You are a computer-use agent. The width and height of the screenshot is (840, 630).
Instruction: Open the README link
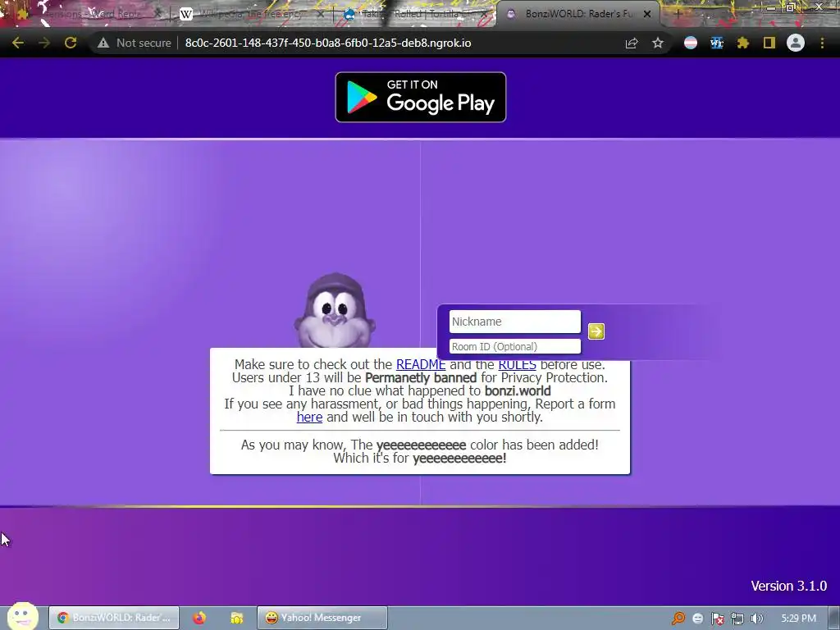421,365
